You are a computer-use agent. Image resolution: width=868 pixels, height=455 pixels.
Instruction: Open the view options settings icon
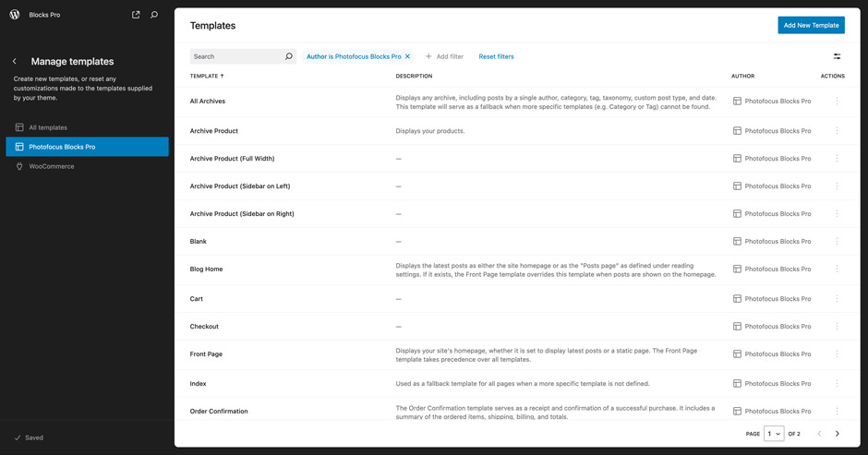coord(837,56)
